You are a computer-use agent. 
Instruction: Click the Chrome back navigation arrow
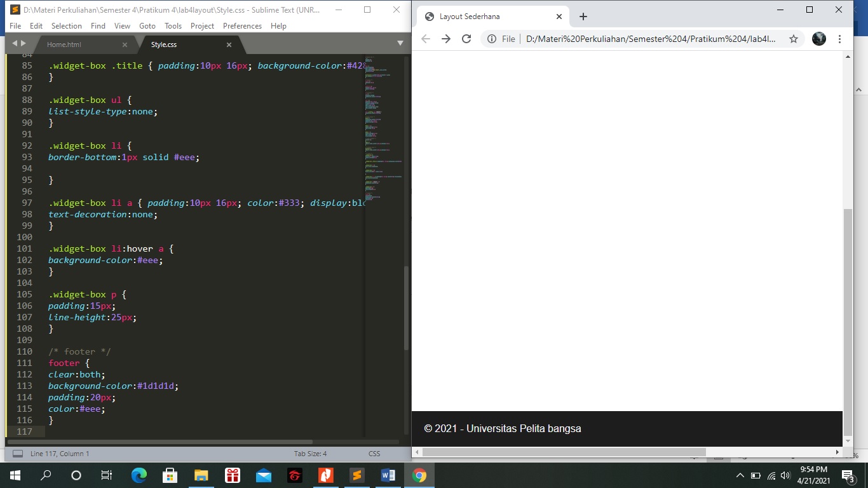(424, 39)
